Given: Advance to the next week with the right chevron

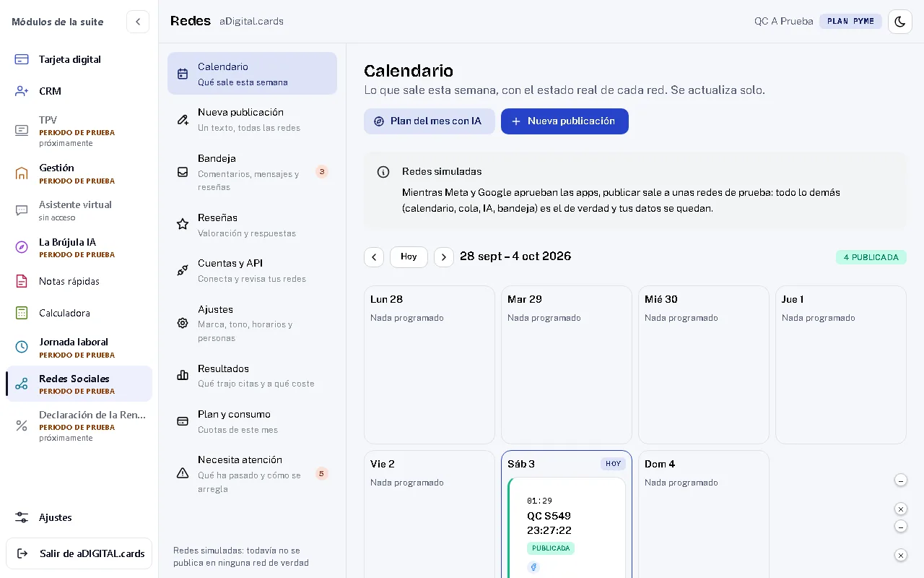Looking at the screenshot, I should pos(444,256).
